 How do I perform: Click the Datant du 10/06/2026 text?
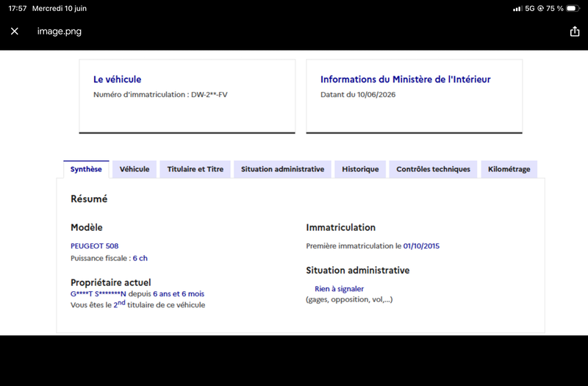(358, 95)
